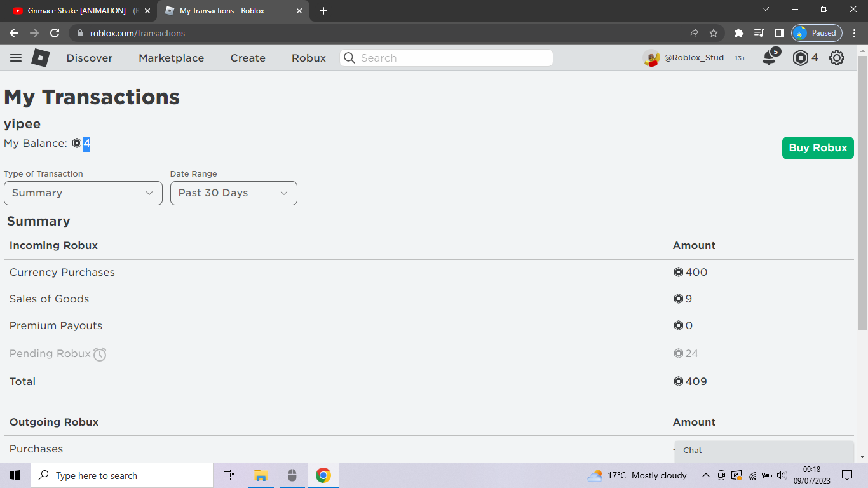Click the page vertical scrollbar
This screenshot has height=488, width=868.
(862, 193)
